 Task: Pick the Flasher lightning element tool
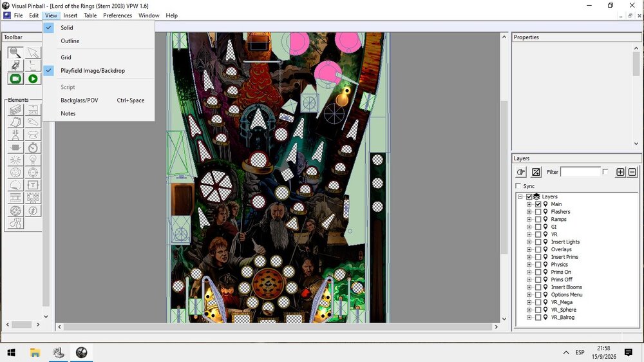tap(33, 211)
